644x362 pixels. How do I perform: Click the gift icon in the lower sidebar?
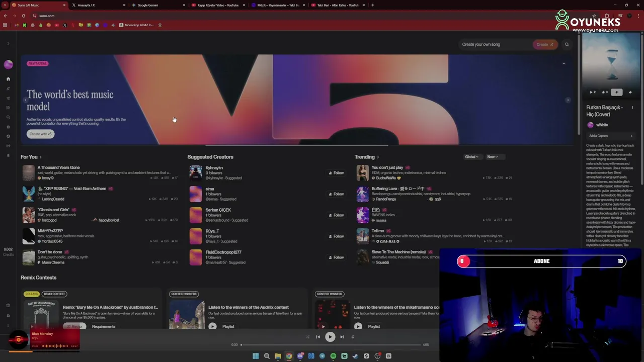pyautogui.click(x=8, y=305)
